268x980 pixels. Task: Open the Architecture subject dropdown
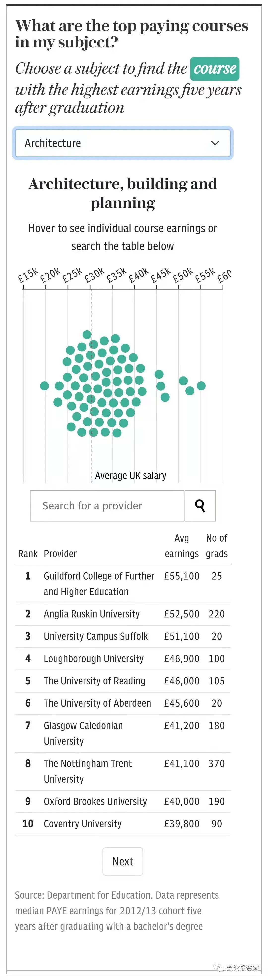tap(122, 143)
